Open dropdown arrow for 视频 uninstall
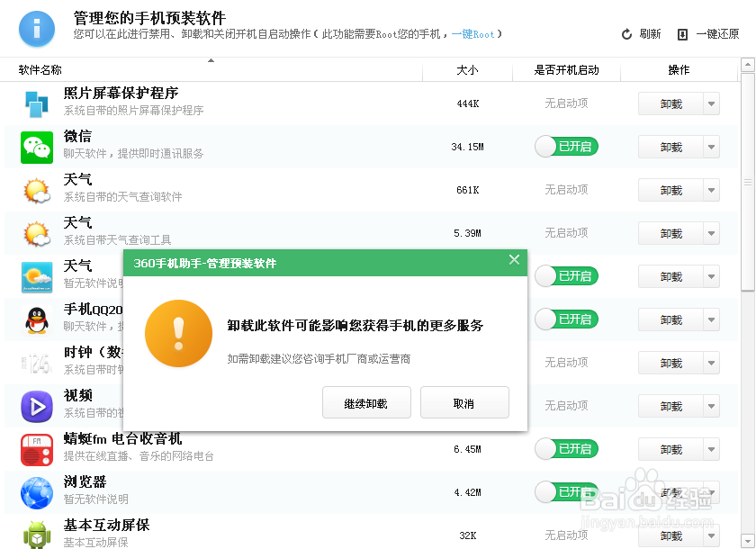The image size is (756, 549). pos(711,406)
